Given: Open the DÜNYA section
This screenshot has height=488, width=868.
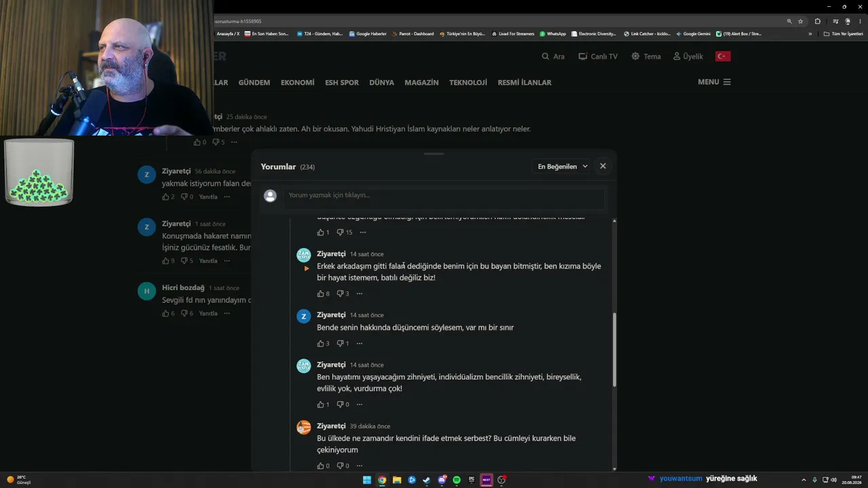Looking at the screenshot, I should (382, 82).
